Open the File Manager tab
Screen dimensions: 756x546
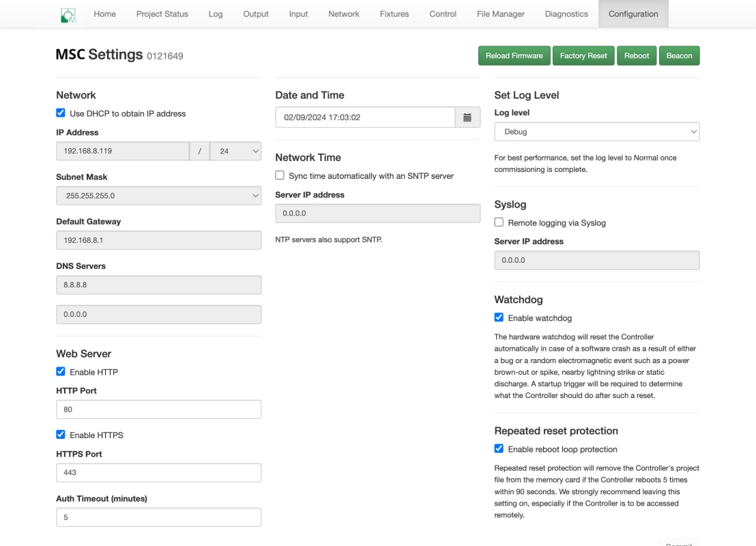501,14
